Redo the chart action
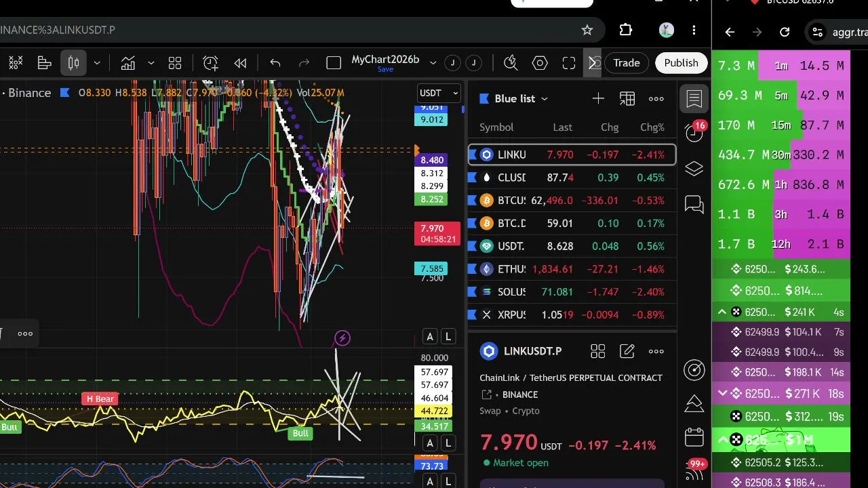Viewport: 868px width, 488px height. click(304, 63)
